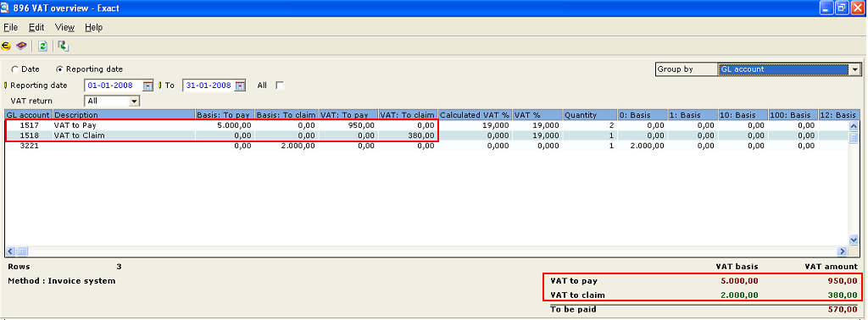Click the vertical scrollbar up arrow
The image size is (868, 320).
853,126
